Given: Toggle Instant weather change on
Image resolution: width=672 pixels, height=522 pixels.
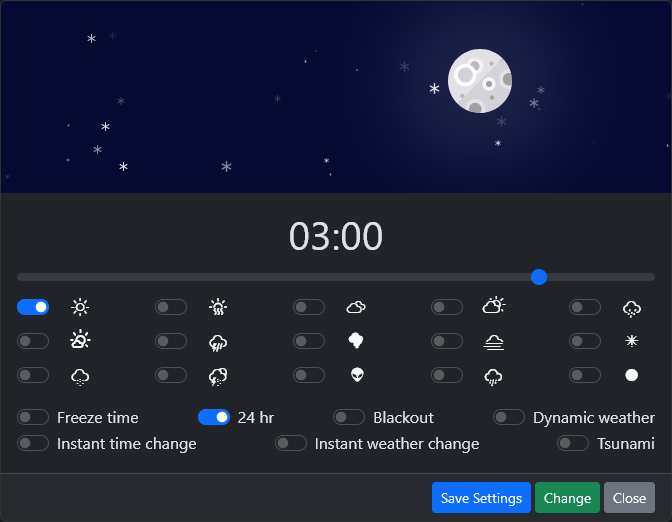Looking at the screenshot, I should [291, 443].
